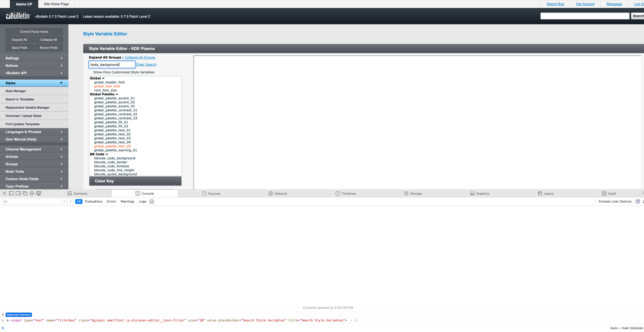
Task: Click the Control Panel Home button
Action: (x=34, y=32)
